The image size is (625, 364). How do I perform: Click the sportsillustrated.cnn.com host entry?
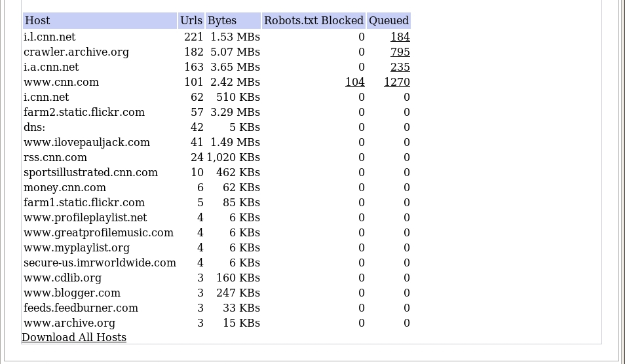pos(90,172)
